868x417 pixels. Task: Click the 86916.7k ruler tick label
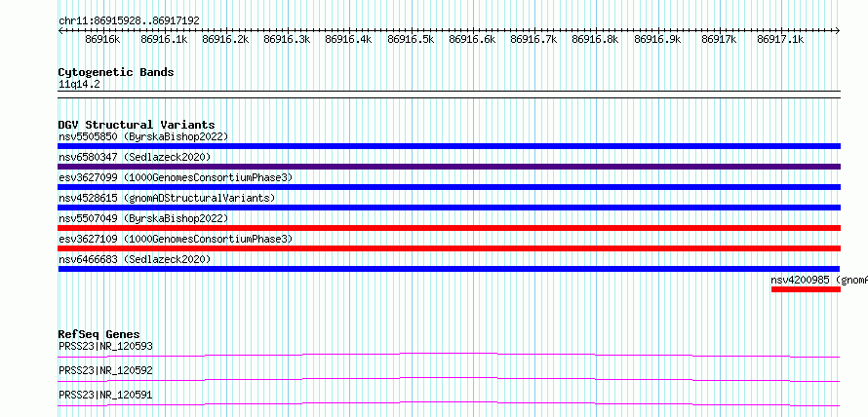[533, 39]
